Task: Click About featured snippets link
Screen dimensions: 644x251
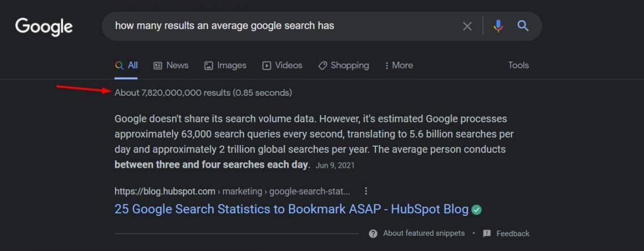Action: (423, 233)
